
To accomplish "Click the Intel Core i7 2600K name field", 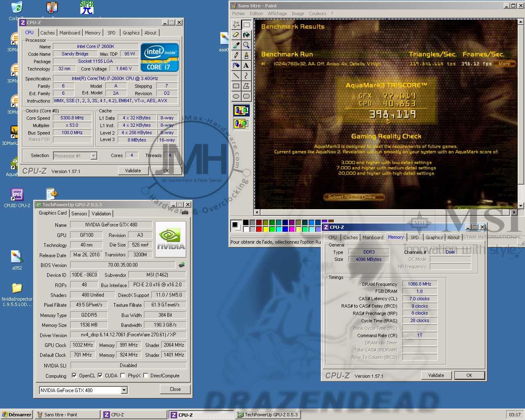I will pos(96,46).
